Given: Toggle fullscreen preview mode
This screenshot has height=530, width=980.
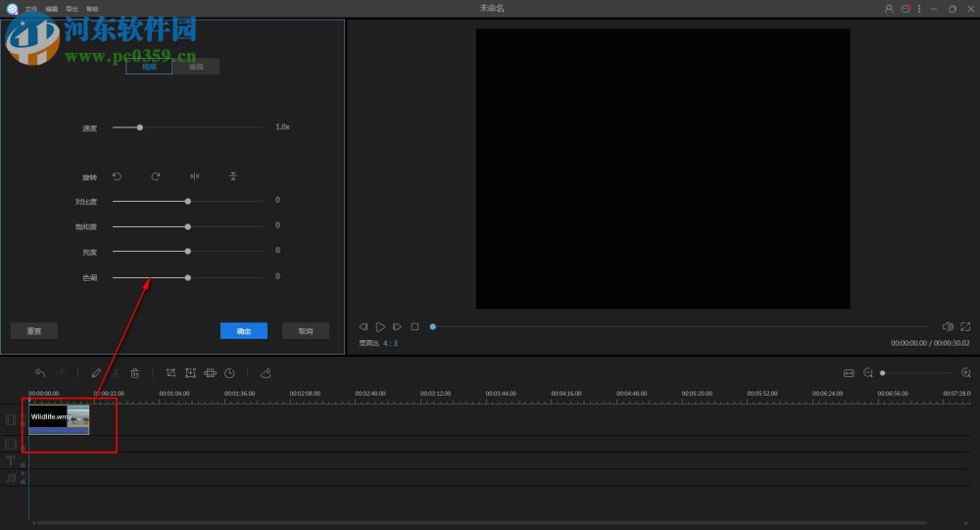Looking at the screenshot, I should (x=965, y=326).
